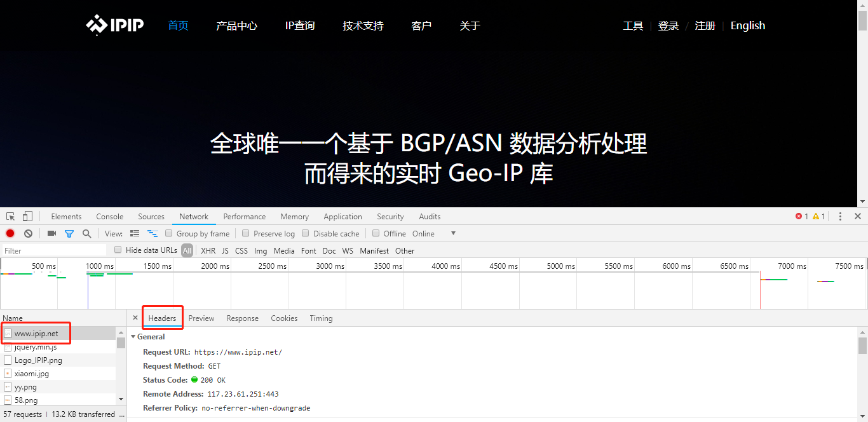Click the error count indicator icon

[x=799, y=216]
